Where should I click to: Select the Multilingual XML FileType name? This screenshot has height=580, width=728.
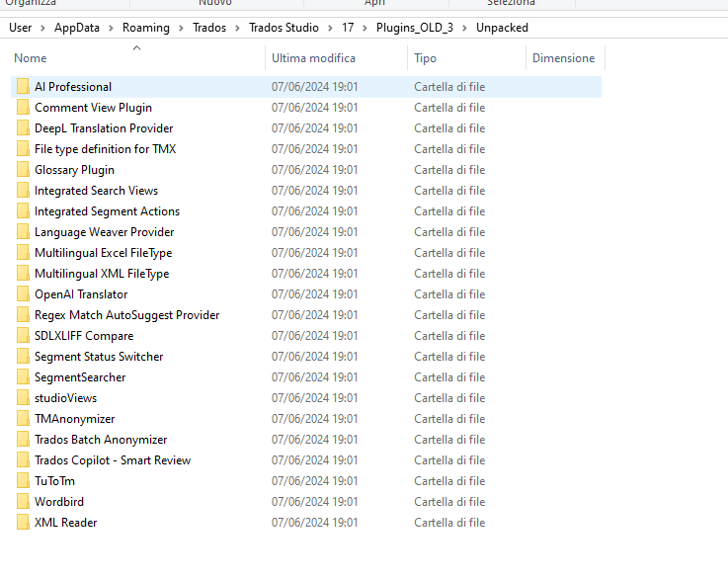coord(102,274)
